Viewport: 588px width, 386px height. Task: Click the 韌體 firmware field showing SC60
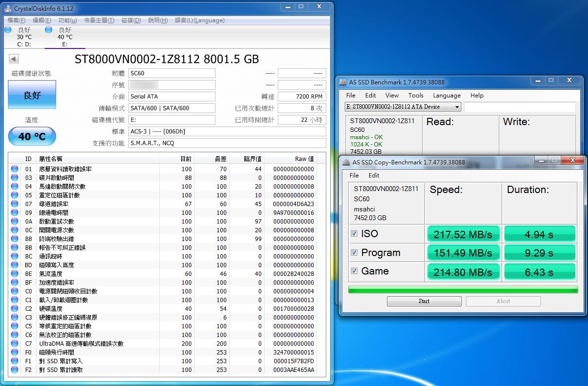(x=172, y=73)
